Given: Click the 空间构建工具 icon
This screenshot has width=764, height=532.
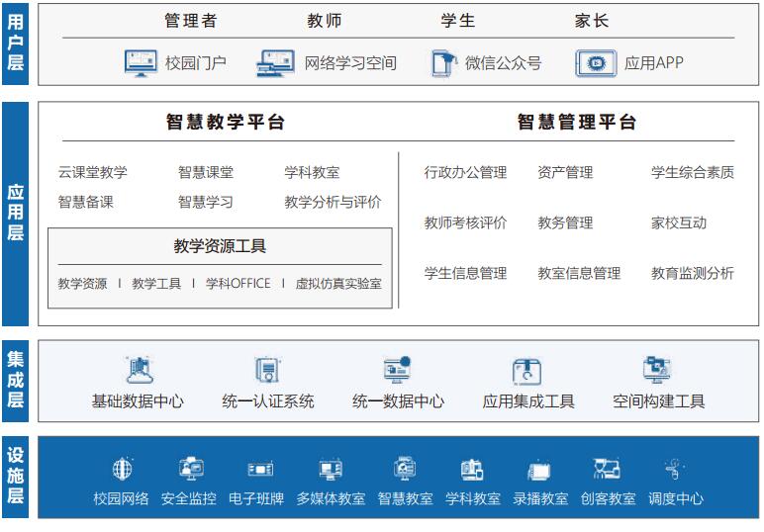Looking at the screenshot, I should 657,371.
